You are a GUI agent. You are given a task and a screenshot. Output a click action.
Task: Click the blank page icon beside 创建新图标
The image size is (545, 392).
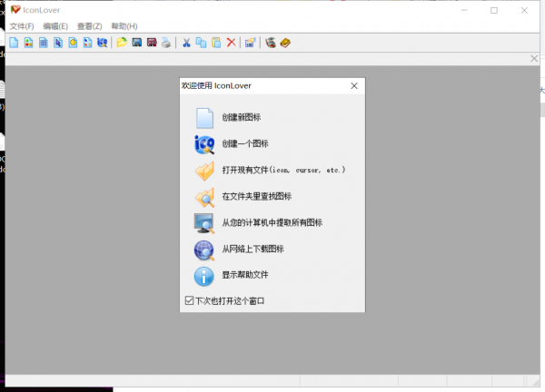pyautogui.click(x=204, y=118)
